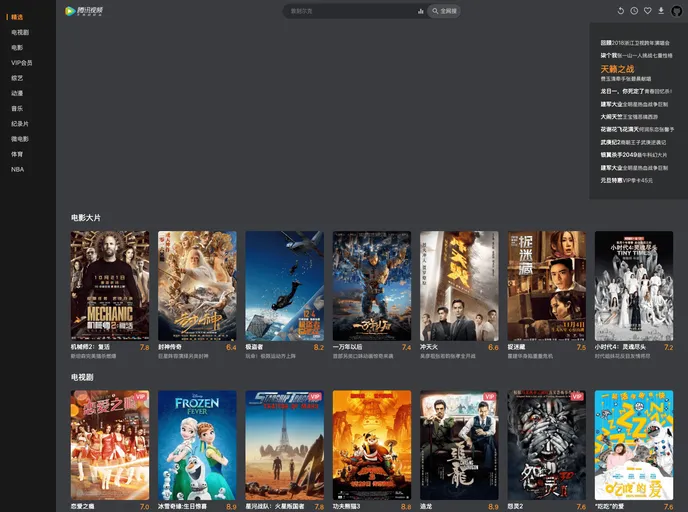Click the Tencent Video logo
Screen dimensions: 688x512
coord(84,11)
